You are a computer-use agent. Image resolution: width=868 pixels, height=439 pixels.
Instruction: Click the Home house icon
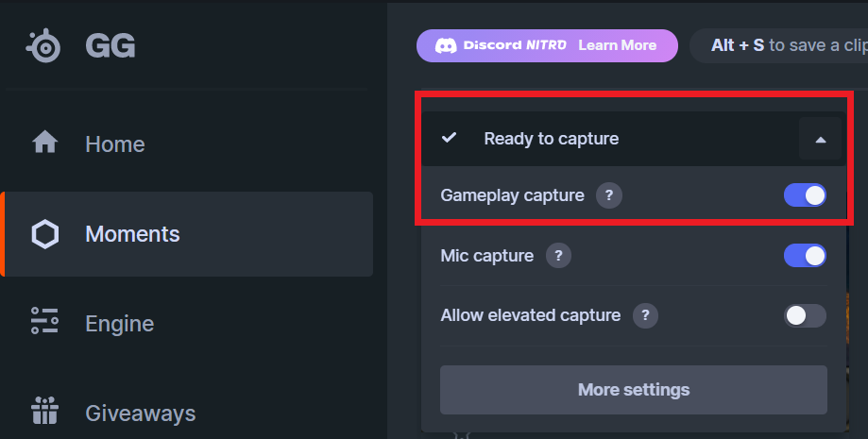click(x=44, y=144)
